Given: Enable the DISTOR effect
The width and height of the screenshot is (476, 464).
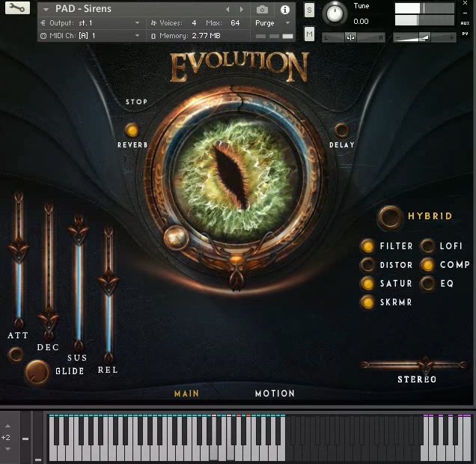Looking at the screenshot, I should 367,265.
